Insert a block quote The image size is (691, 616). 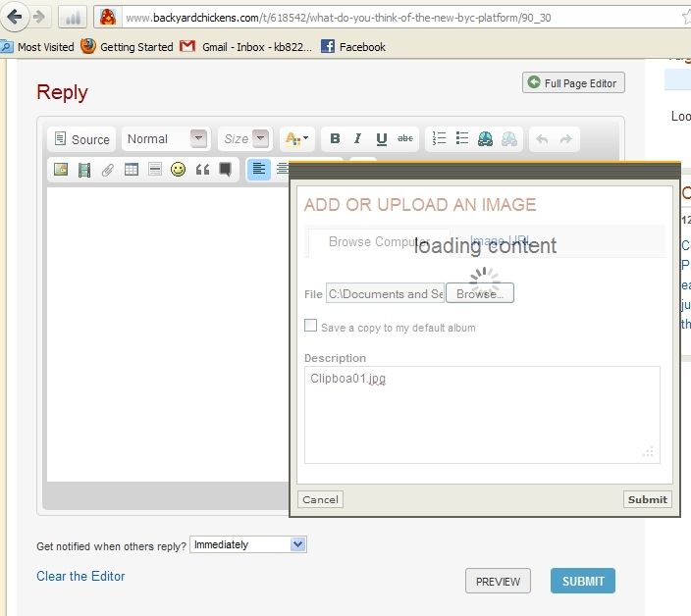tap(202, 170)
